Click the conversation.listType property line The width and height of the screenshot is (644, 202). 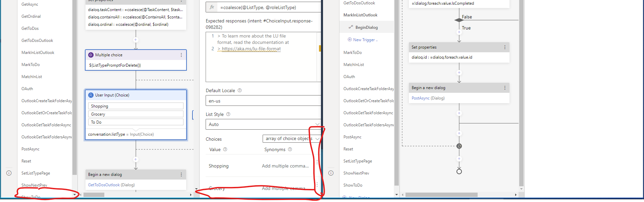[x=121, y=134]
